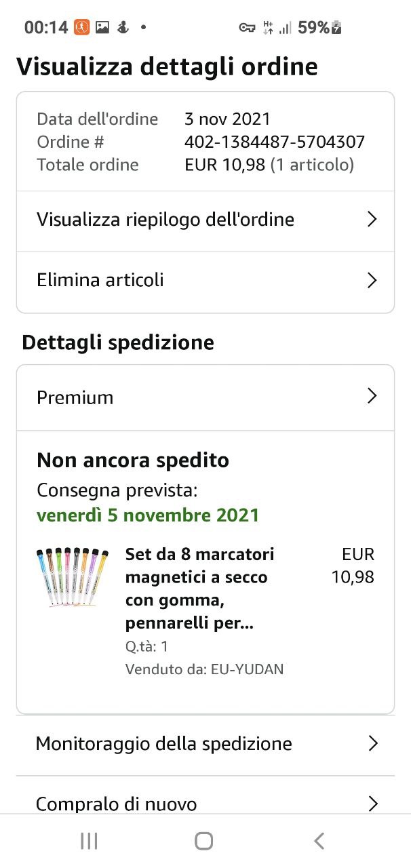Tap Compralo di nuovo text
This screenshot has height=868, width=411.
click(x=116, y=804)
